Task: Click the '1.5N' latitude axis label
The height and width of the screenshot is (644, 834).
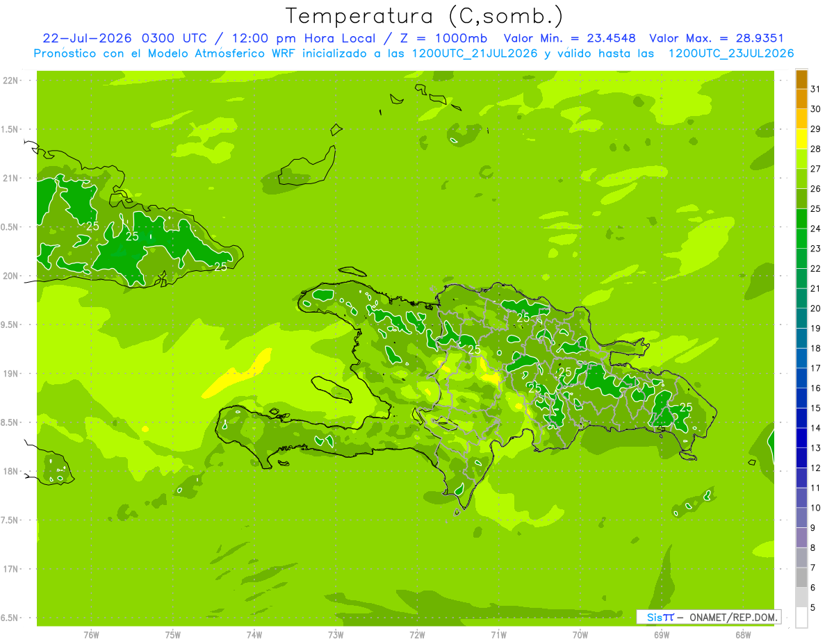Action: [10, 129]
